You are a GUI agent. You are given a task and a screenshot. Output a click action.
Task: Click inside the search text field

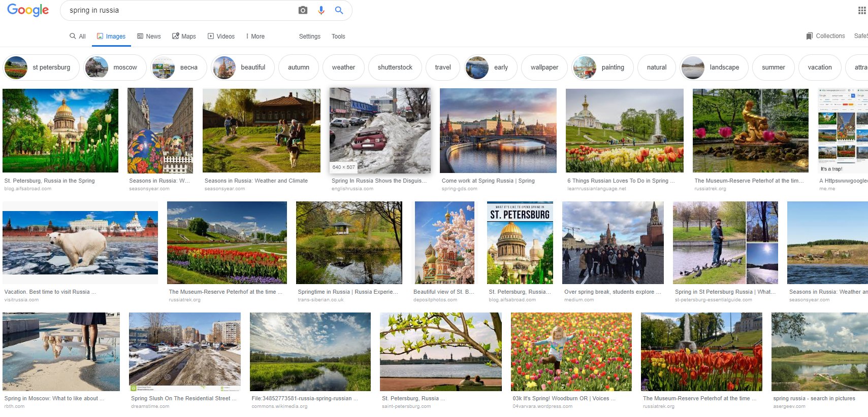tap(178, 10)
